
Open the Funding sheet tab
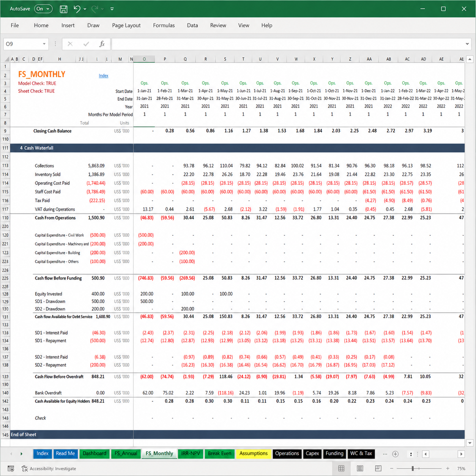(334, 454)
